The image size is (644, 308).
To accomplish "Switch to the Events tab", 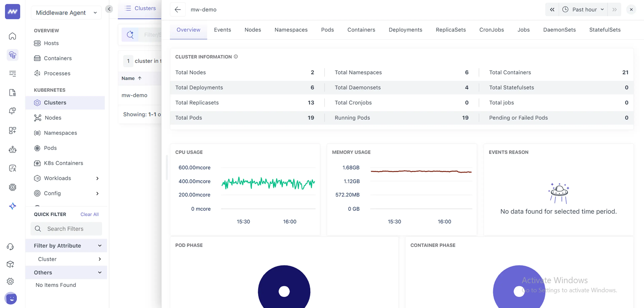I will point(222,30).
